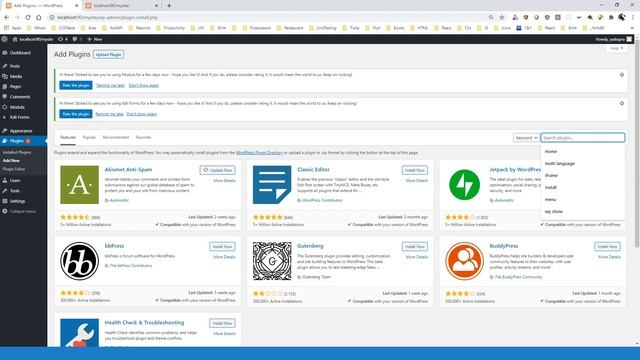640x360 pixels.
Task: Click the Akismet Anti-Spam plugin logo
Action: coord(80,185)
